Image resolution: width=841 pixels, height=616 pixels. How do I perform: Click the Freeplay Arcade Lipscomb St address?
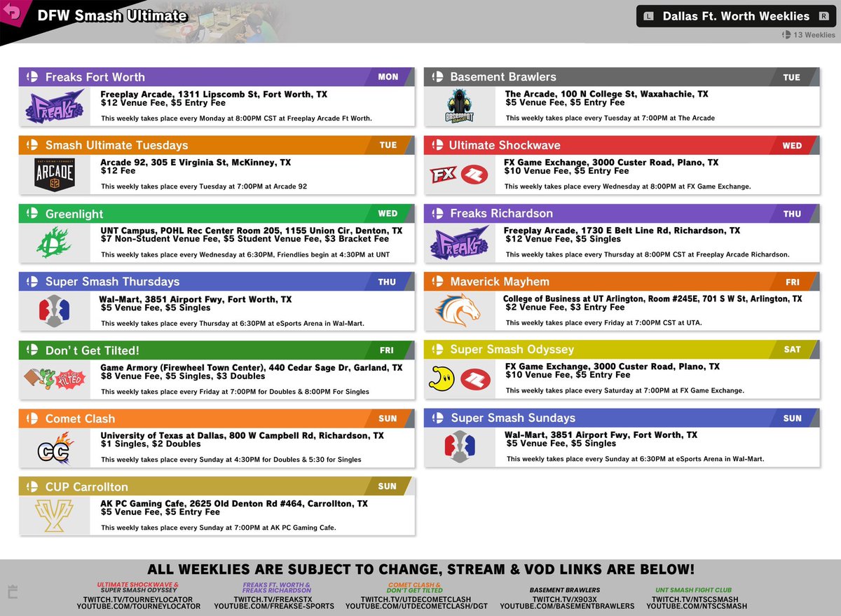(214, 94)
